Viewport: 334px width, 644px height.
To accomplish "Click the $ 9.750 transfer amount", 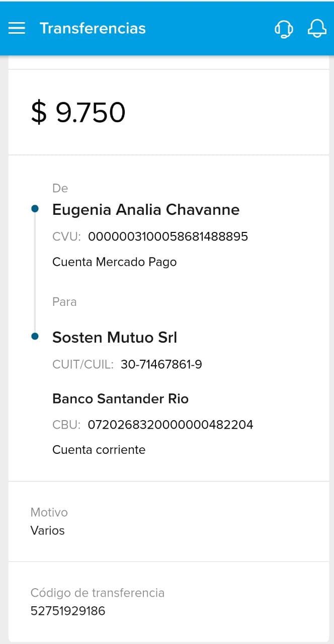I will [x=78, y=112].
